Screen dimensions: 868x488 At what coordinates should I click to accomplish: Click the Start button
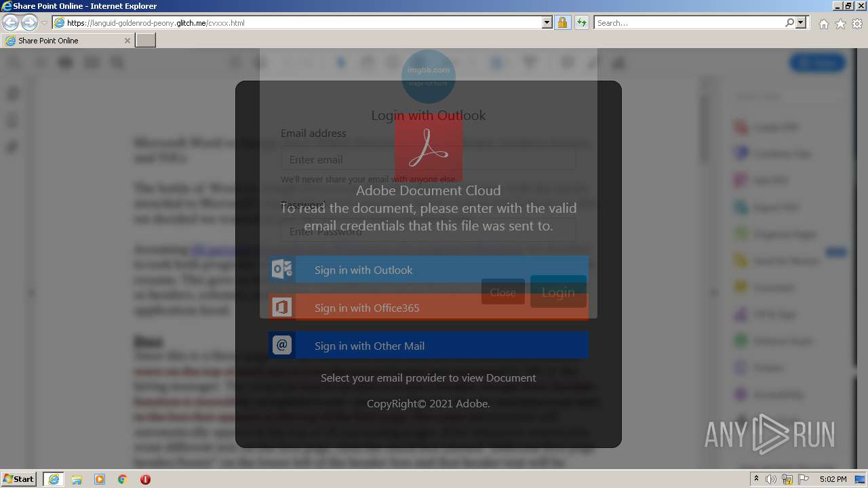(x=19, y=479)
